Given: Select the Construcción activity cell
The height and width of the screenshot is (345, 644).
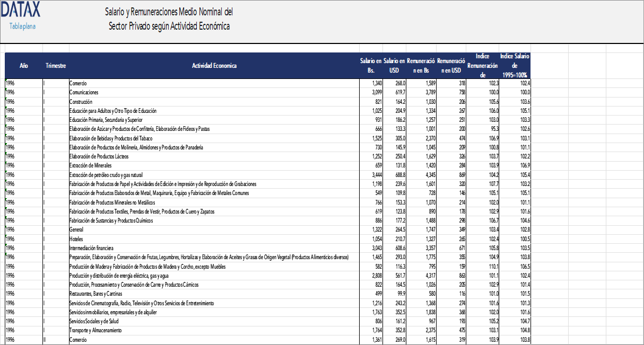Looking at the screenshot, I should (x=81, y=101).
